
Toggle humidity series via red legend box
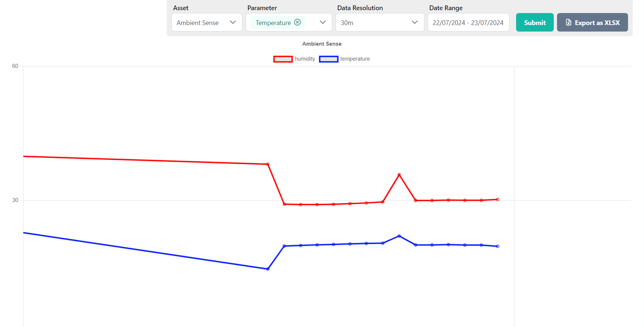283,59
